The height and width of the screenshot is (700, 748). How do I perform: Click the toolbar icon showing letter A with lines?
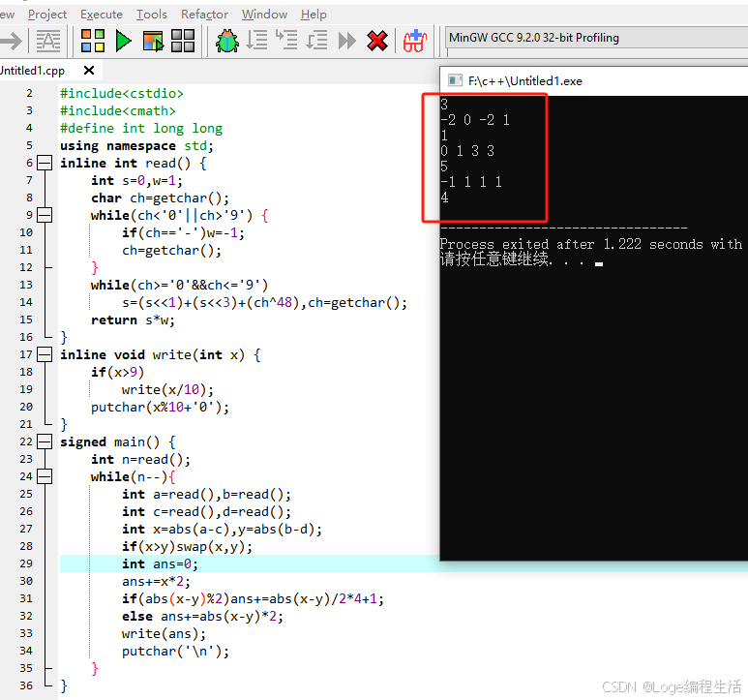[48, 41]
